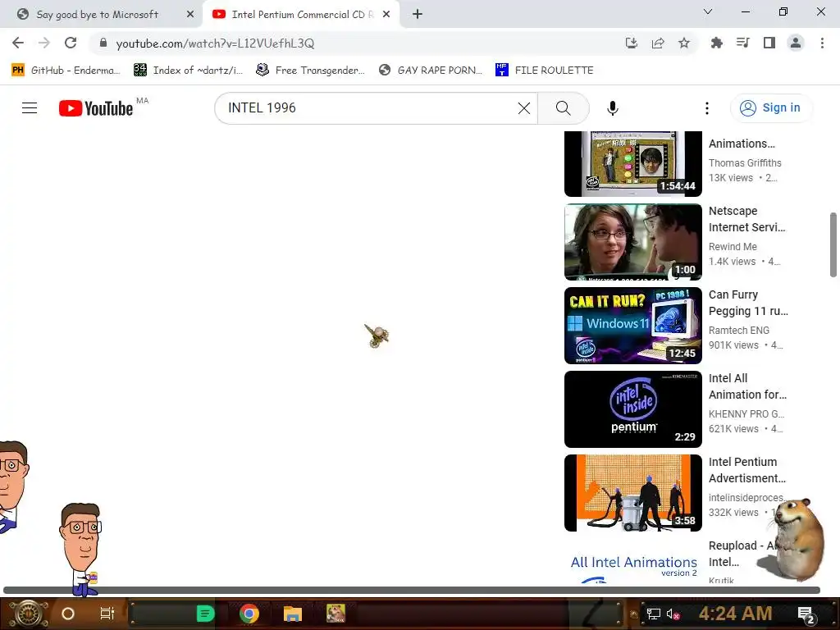Open the steampunk Start button
Image resolution: width=840 pixels, height=630 pixels.
[28, 614]
